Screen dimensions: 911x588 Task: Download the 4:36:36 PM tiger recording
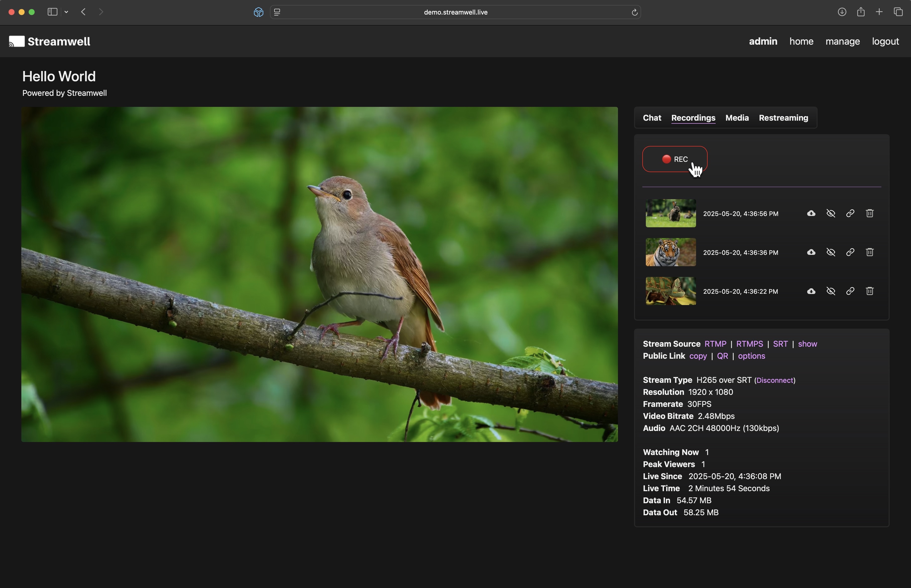coord(811,252)
